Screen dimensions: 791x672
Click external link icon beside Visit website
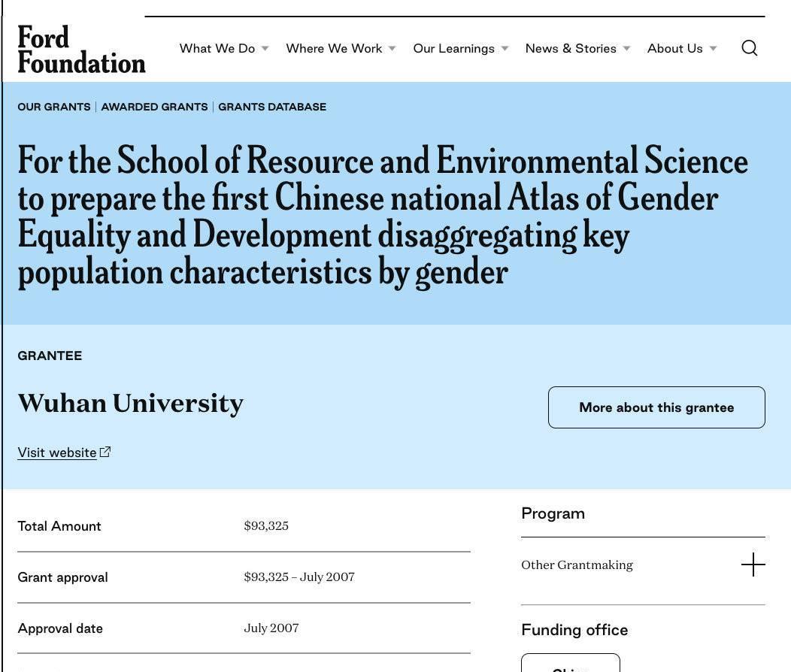click(106, 452)
